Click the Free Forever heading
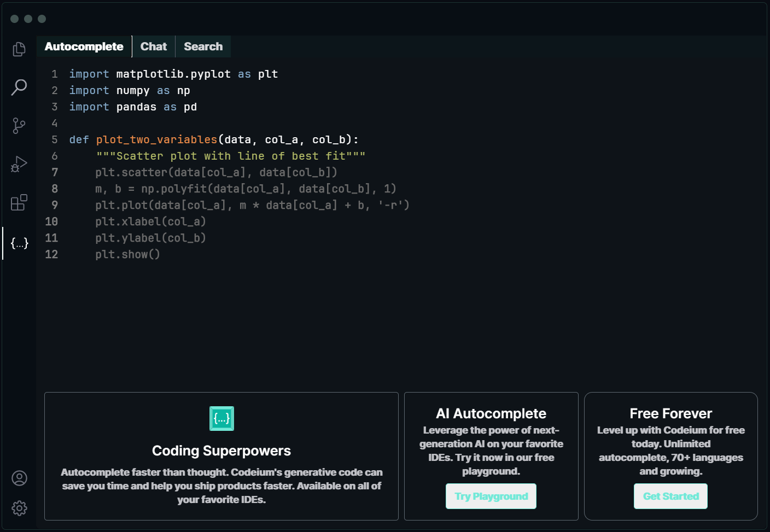The height and width of the screenshot is (532, 770). [x=671, y=413]
